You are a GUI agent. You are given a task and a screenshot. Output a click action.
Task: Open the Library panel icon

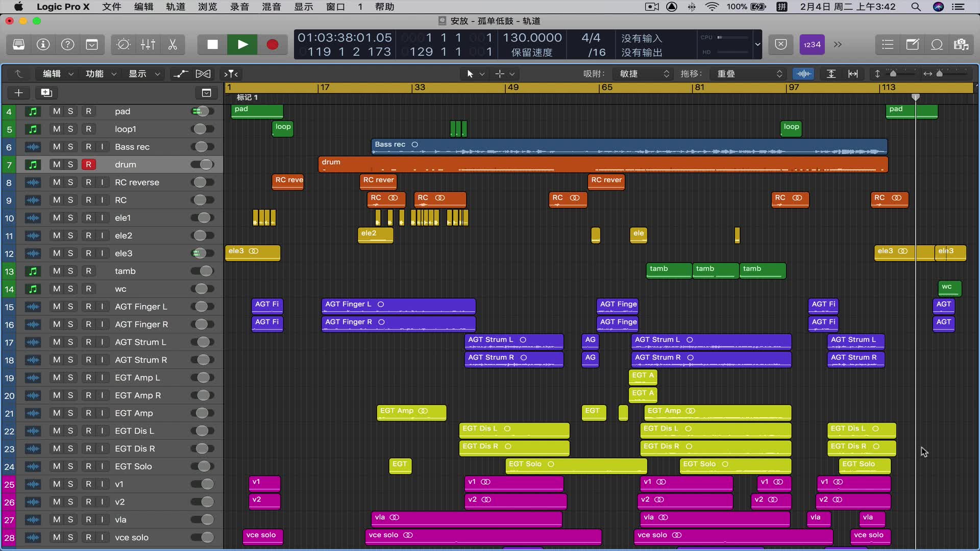pos(19,44)
